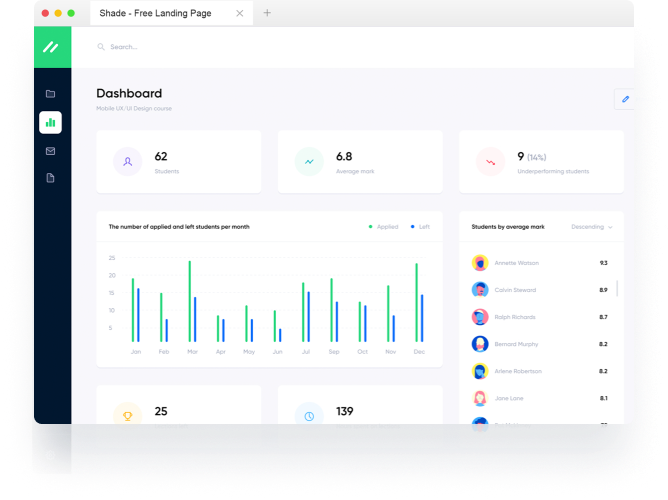The width and height of the screenshot is (668, 500).
Task: Click Ralph Richards' 8.7 mark
Action: 604,317
